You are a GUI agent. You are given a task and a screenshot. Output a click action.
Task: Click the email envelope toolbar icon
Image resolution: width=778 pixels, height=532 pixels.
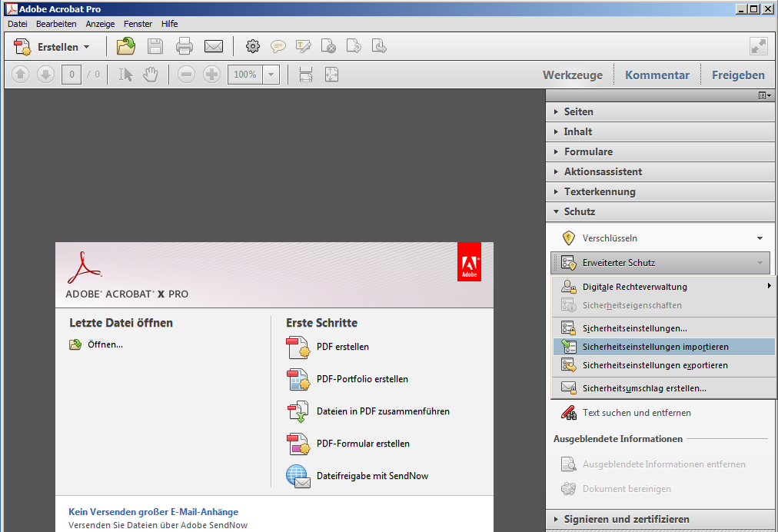click(213, 47)
